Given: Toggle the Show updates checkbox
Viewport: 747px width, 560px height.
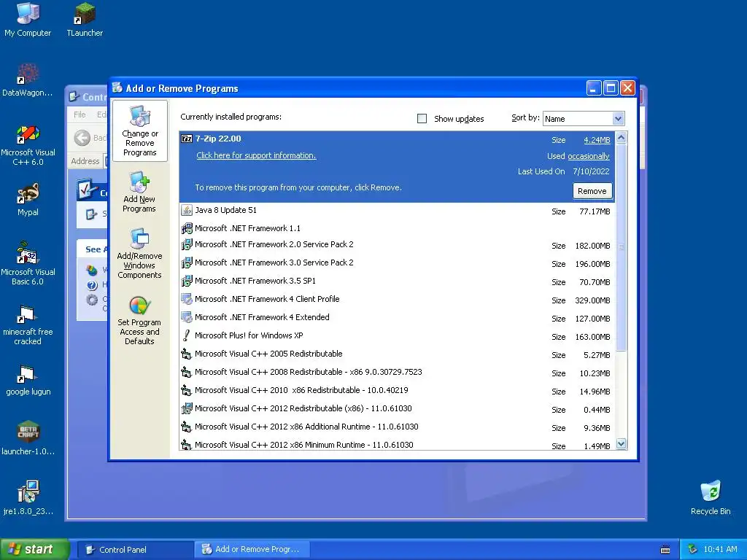Looking at the screenshot, I should (x=422, y=118).
